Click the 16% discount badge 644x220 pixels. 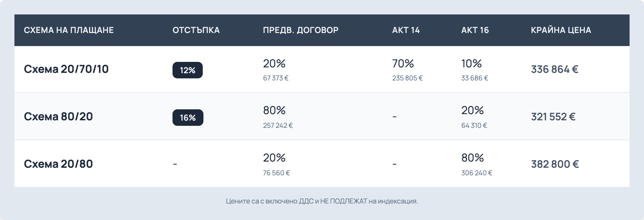tap(188, 118)
